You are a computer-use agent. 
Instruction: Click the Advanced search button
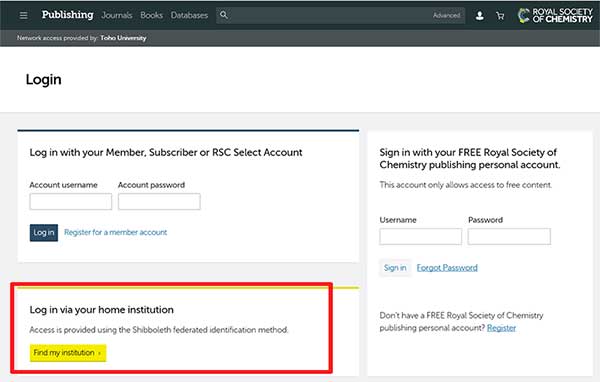point(447,15)
